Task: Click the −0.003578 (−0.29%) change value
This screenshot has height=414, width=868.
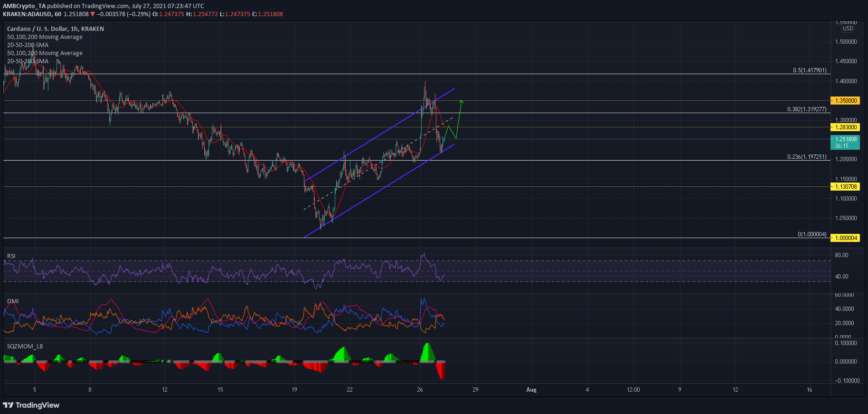Action: tap(123, 14)
